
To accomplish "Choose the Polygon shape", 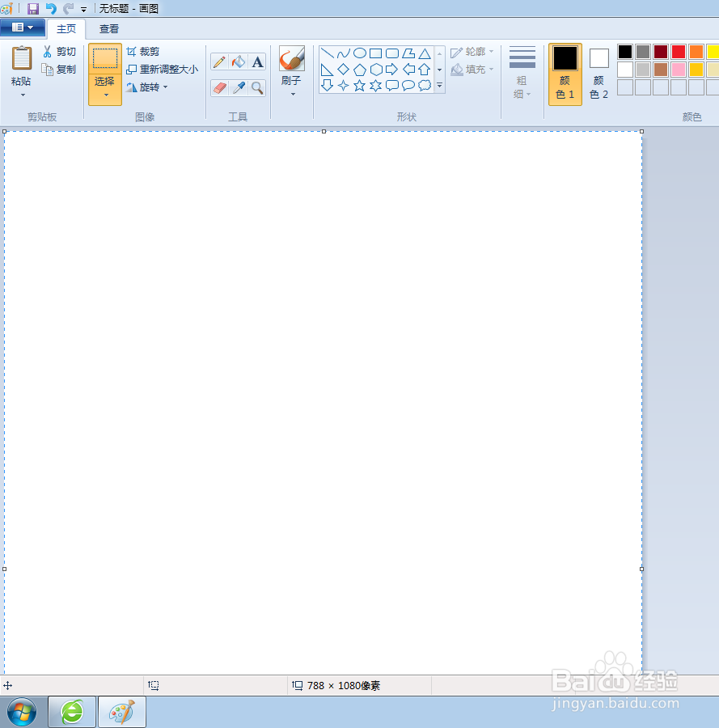I will coord(408,53).
